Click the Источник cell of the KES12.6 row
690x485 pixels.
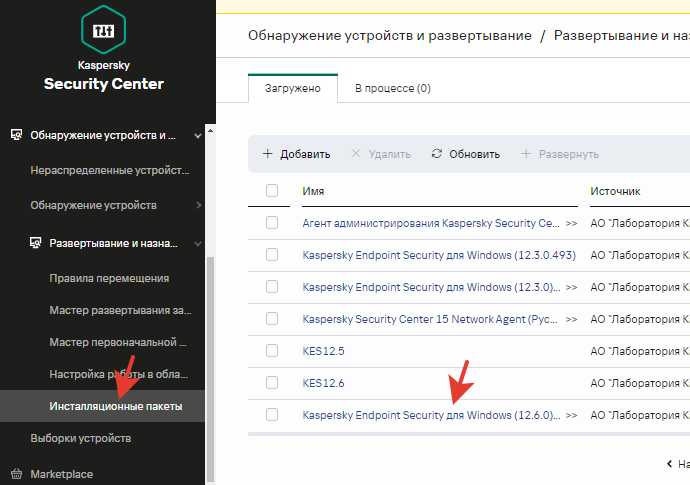point(640,383)
